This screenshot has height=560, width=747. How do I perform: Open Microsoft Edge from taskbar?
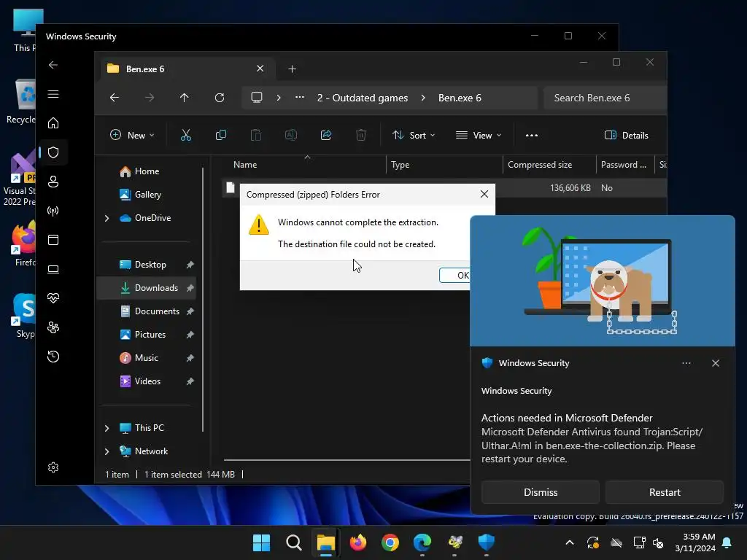click(422, 542)
